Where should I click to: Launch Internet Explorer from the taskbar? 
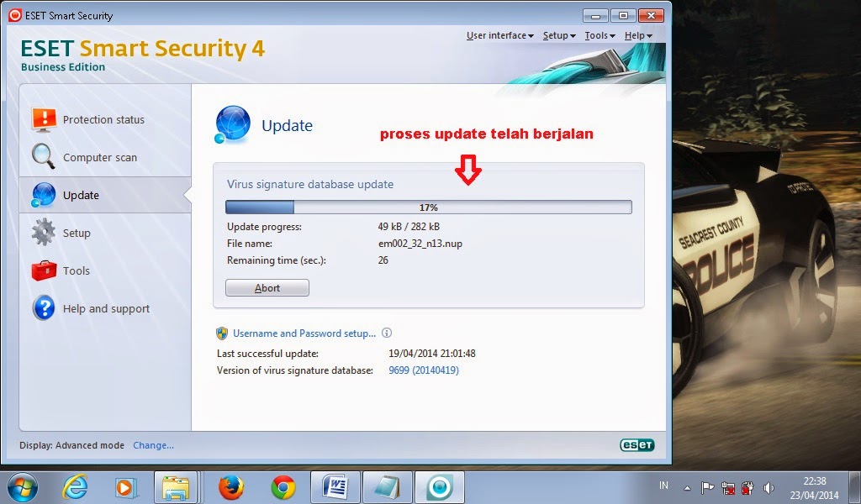pos(75,487)
